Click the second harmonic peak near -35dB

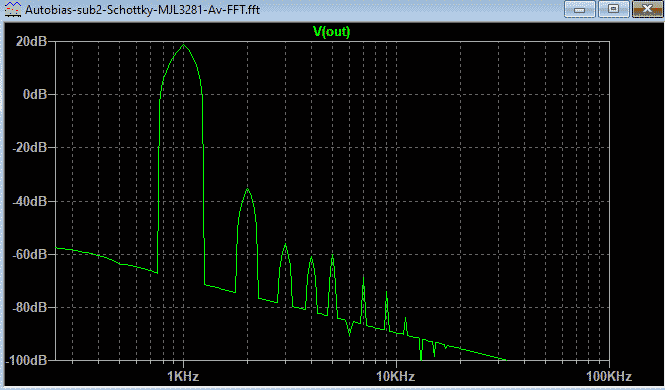(x=248, y=189)
